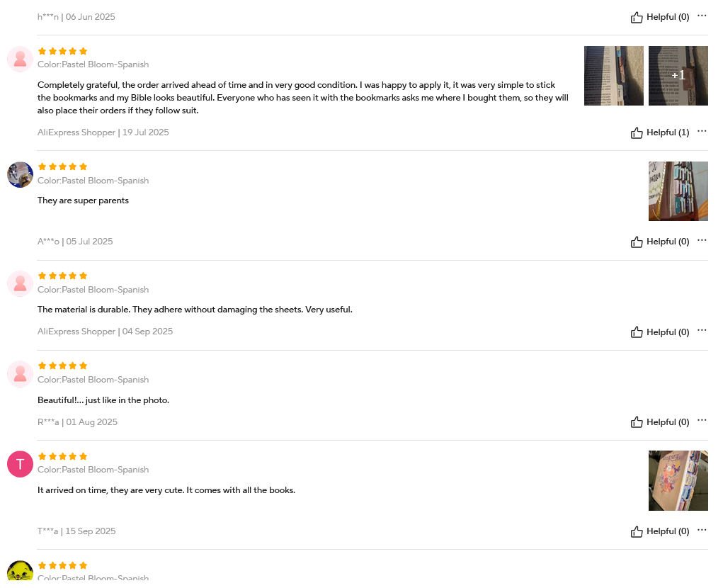This screenshot has width=723, height=588.
Task: Expand three-dot menu on A***o's review
Action: [702, 240]
